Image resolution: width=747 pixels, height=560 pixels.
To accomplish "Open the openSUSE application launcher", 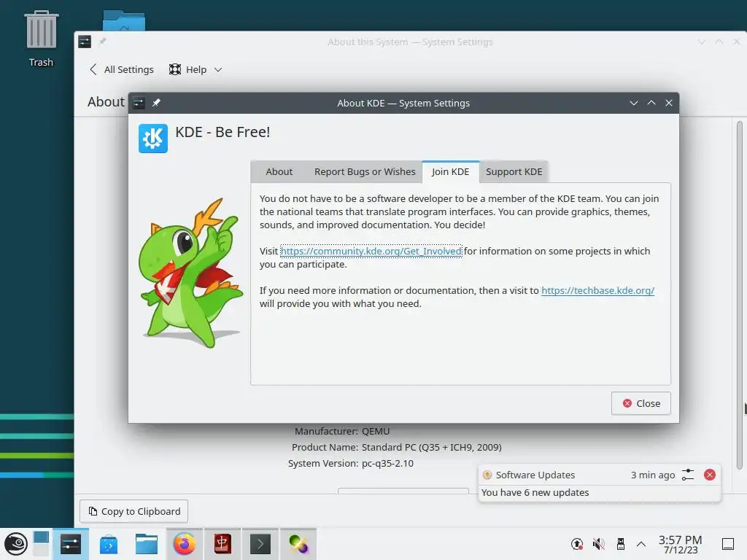I will click(16, 544).
